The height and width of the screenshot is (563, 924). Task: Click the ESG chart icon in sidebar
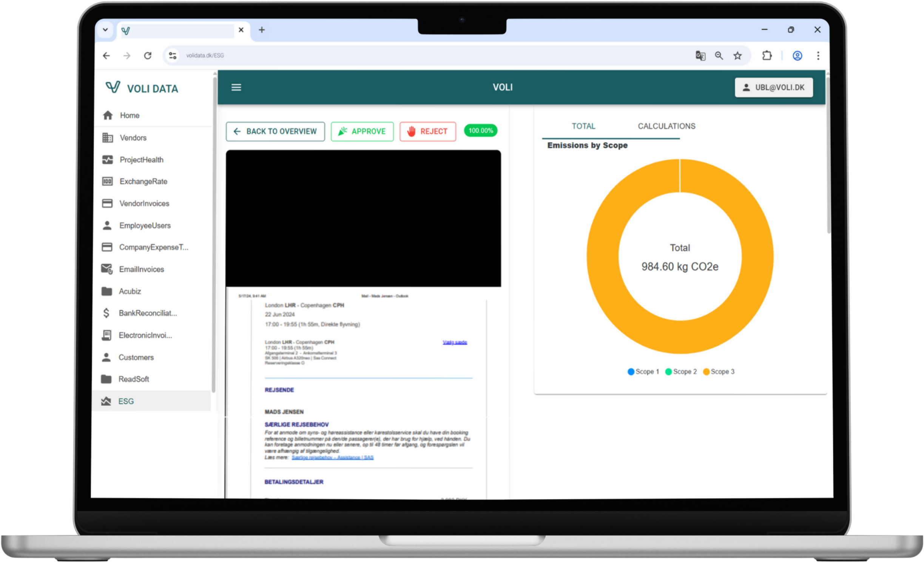click(x=106, y=401)
